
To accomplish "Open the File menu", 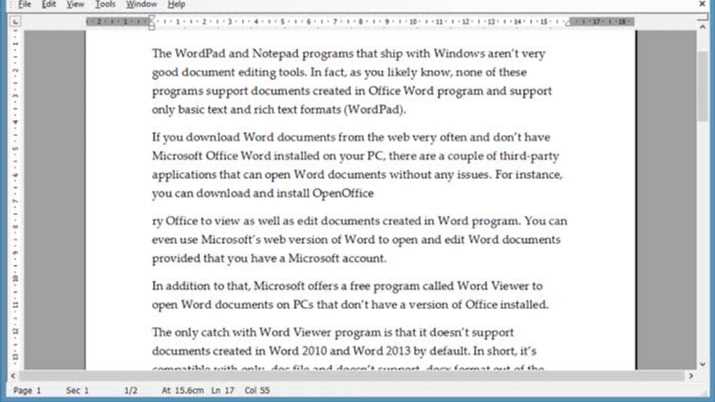I will [x=25, y=5].
